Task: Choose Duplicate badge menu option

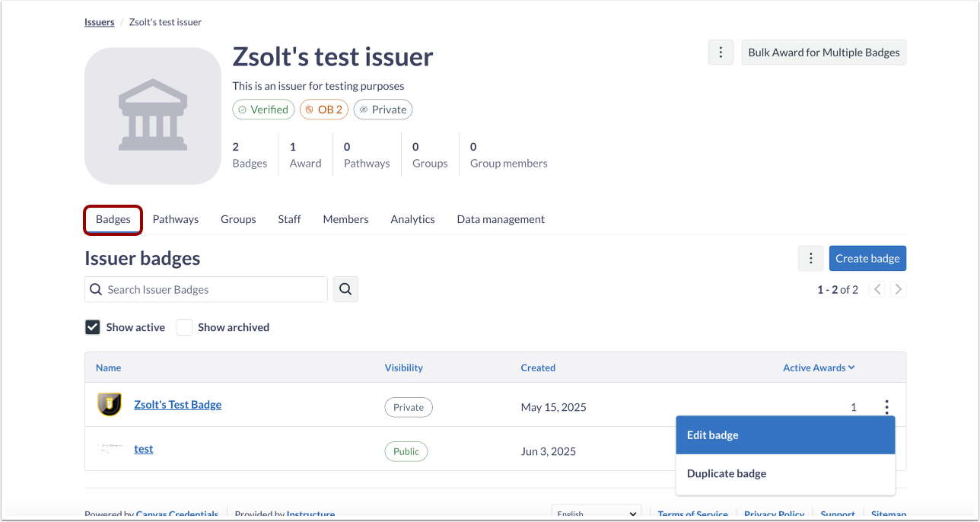Action: tap(785, 473)
